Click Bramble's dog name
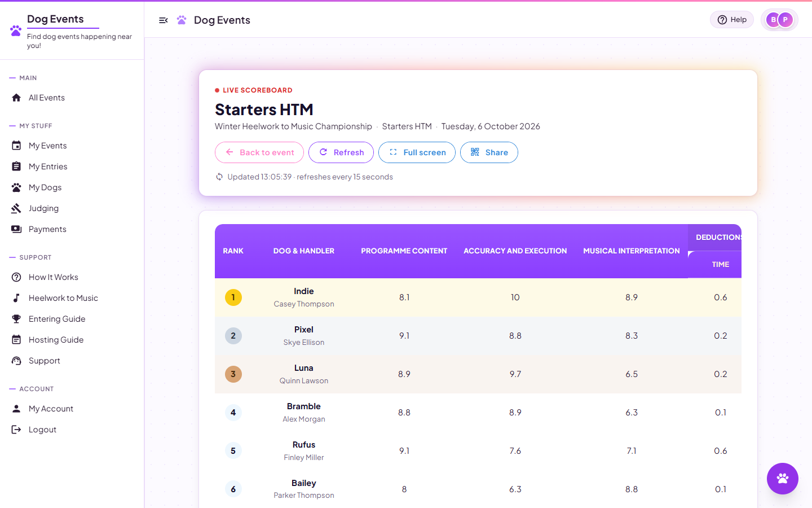Image resolution: width=812 pixels, height=508 pixels. [x=304, y=406]
